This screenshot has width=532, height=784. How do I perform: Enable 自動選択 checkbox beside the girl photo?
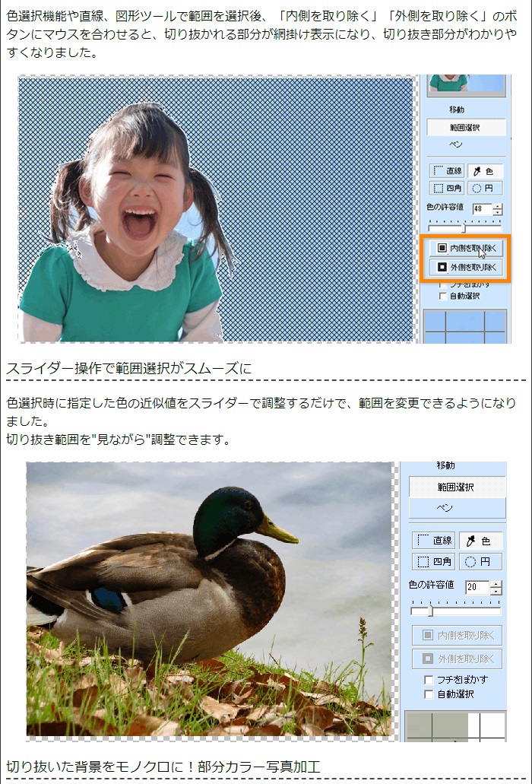tap(442, 296)
